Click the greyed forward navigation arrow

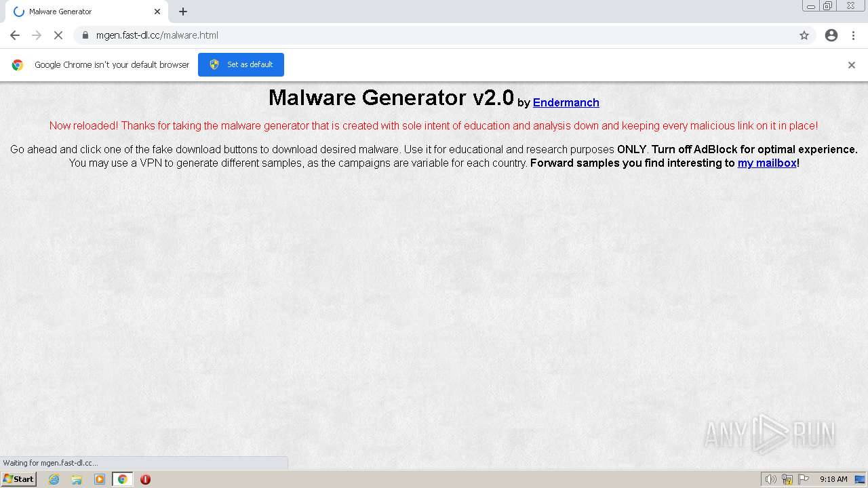37,35
